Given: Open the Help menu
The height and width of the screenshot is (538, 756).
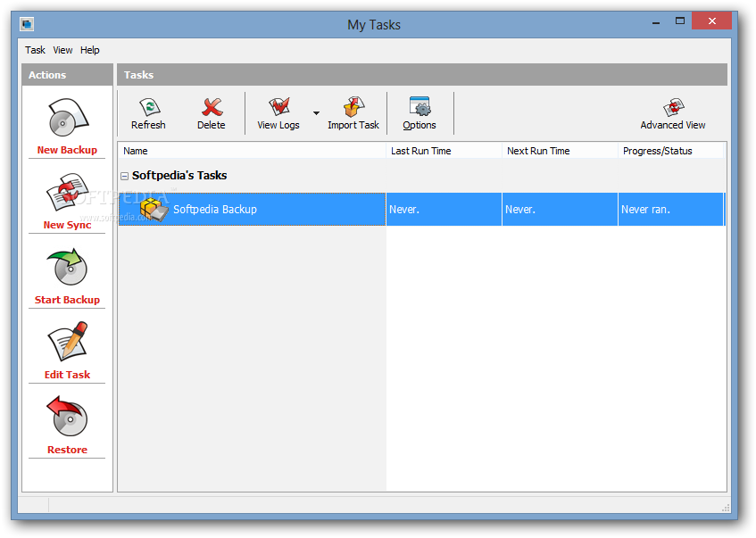Looking at the screenshot, I should click(89, 50).
